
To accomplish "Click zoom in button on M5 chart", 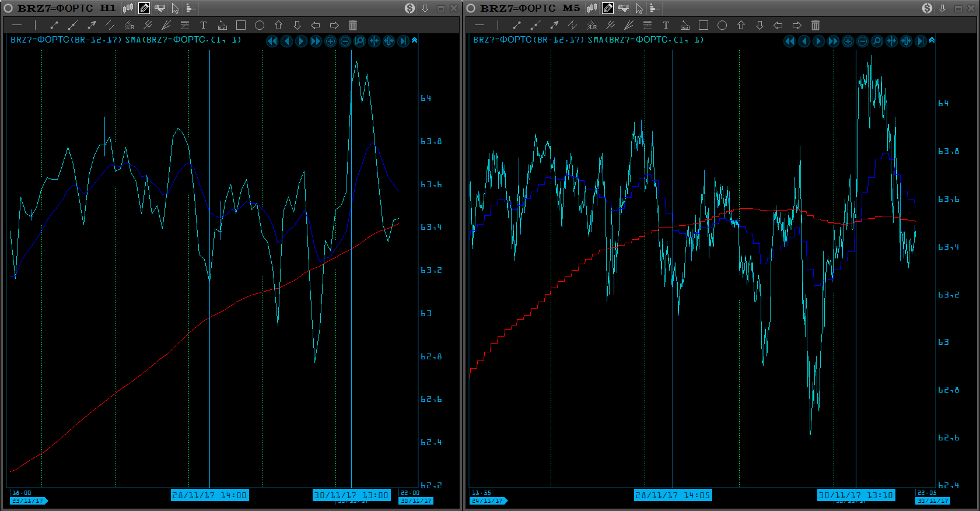I will 848,41.
